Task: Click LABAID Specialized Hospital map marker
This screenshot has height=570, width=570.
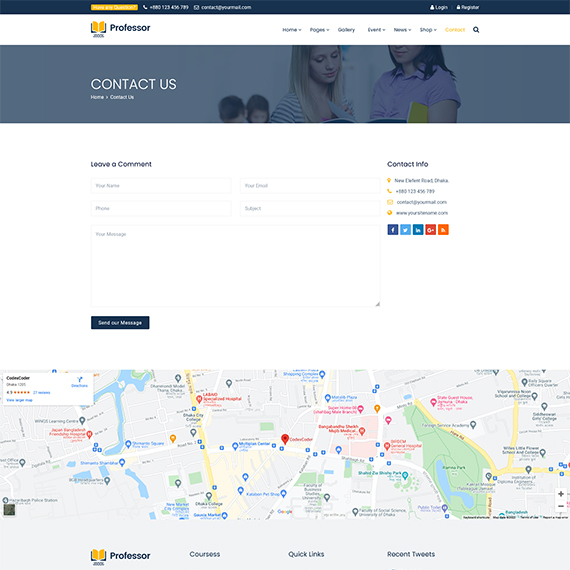Action: tap(199, 399)
